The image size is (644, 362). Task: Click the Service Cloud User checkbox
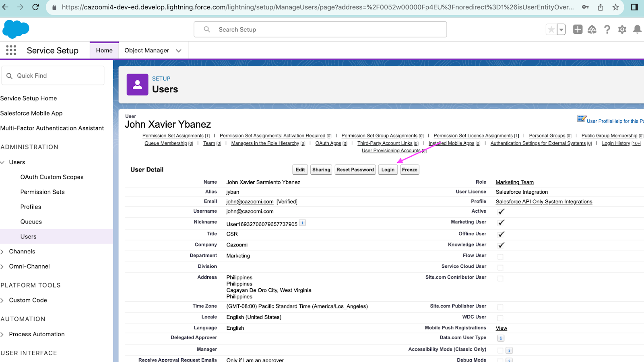tap(500, 267)
